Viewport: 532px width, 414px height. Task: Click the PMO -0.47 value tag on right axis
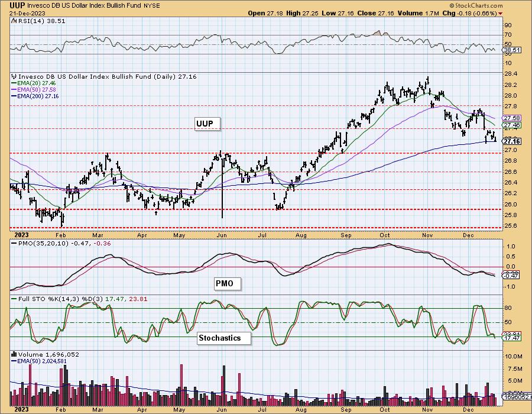511,276
